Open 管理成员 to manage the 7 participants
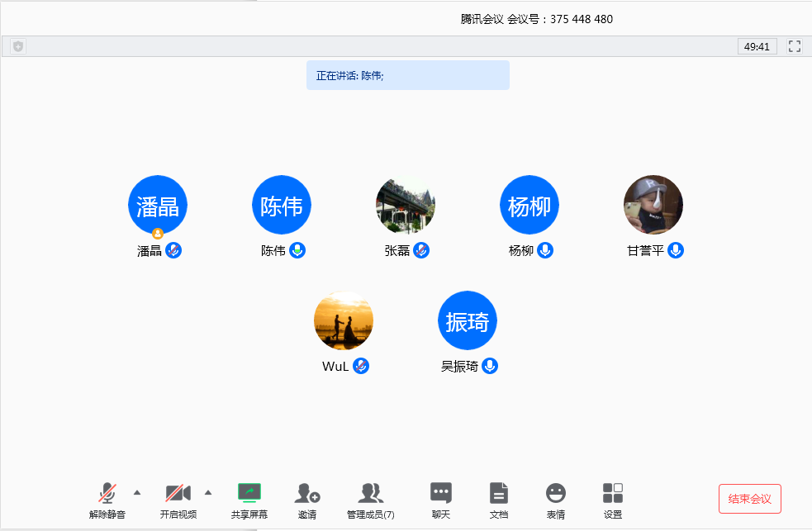Image resolution: width=812 pixels, height=531 pixels. pyautogui.click(x=369, y=500)
